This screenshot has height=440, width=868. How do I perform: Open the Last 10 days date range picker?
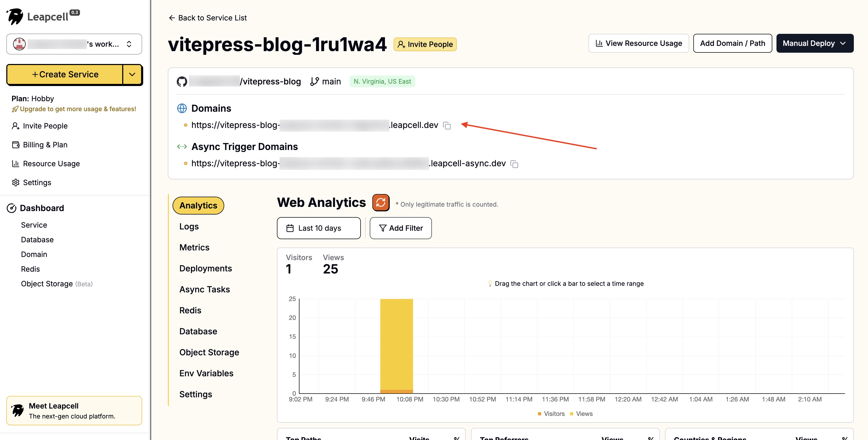pos(319,228)
